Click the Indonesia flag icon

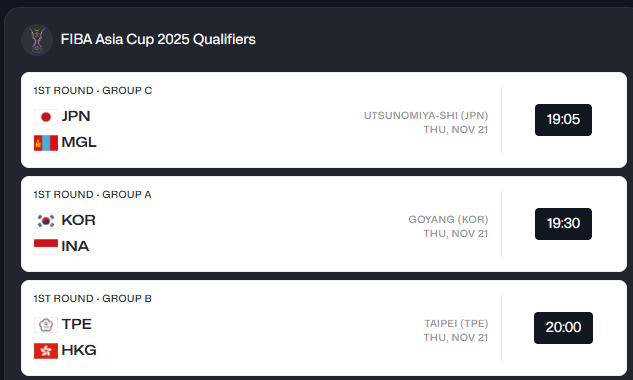point(46,247)
